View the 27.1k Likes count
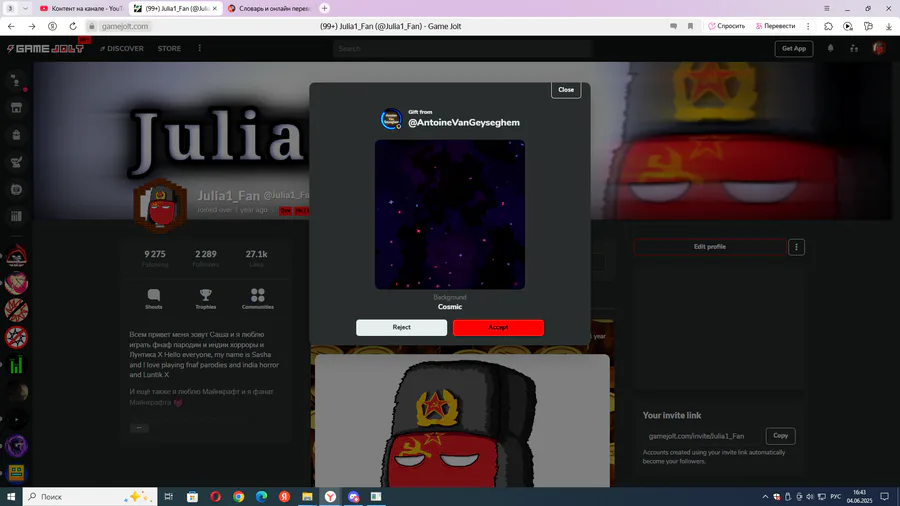This screenshot has width=900, height=506. coord(256,258)
